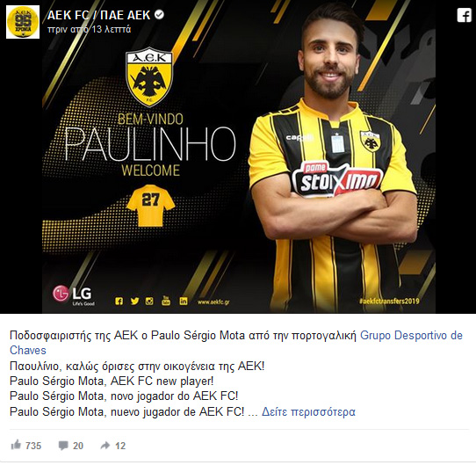This screenshot has height=465, width=476.
Task: Click the like thumbs-up icon
Action: click(x=16, y=445)
